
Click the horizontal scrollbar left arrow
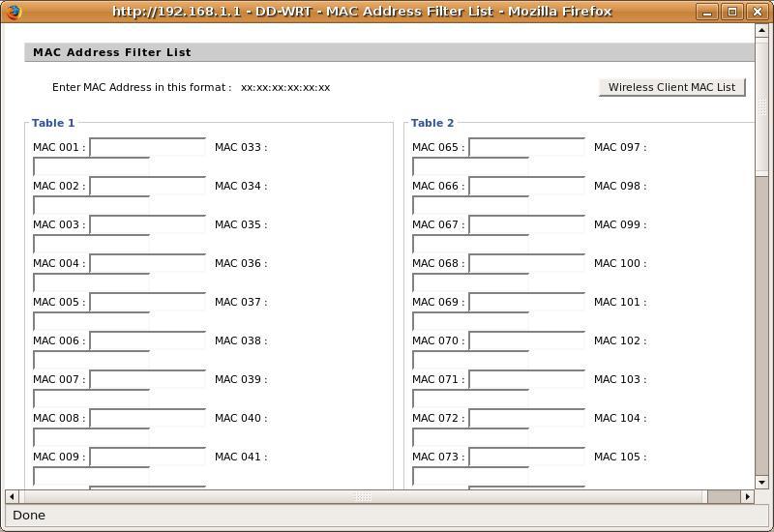[12, 496]
